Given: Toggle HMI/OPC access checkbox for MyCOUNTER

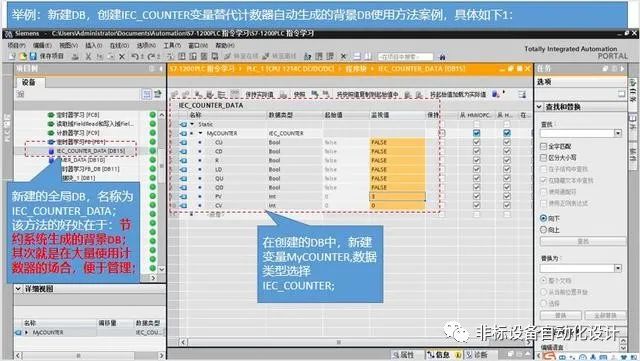Looking at the screenshot, I should (x=476, y=133).
